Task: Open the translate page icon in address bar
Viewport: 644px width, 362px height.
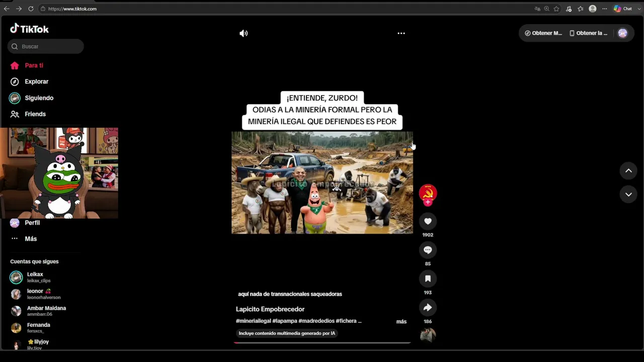Action: [537, 9]
